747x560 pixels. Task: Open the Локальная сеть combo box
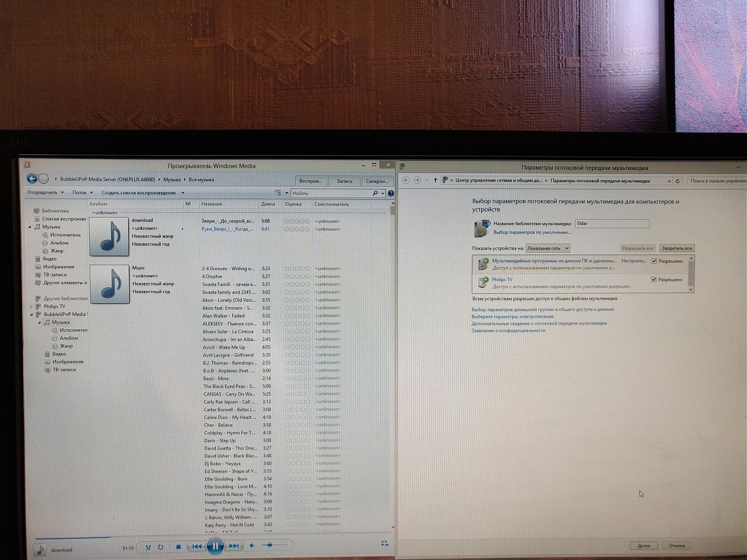tap(548, 248)
